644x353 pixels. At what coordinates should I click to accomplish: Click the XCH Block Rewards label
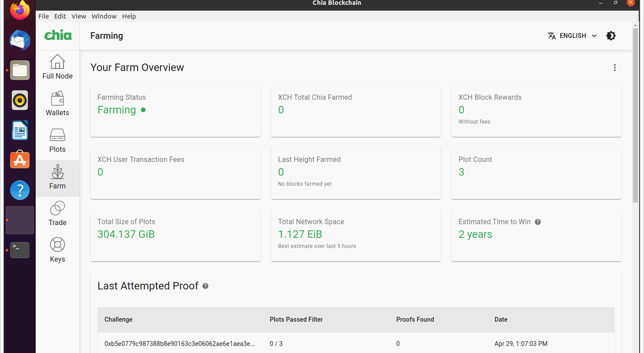pyautogui.click(x=490, y=98)
